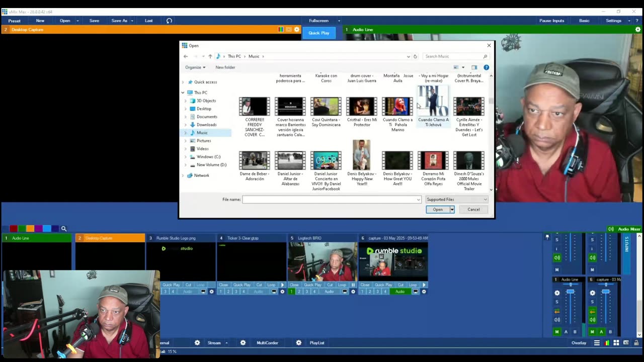Open settings gear for Ticker 3-Clear input
The image size is (644, 362).
tap(282, 292)
